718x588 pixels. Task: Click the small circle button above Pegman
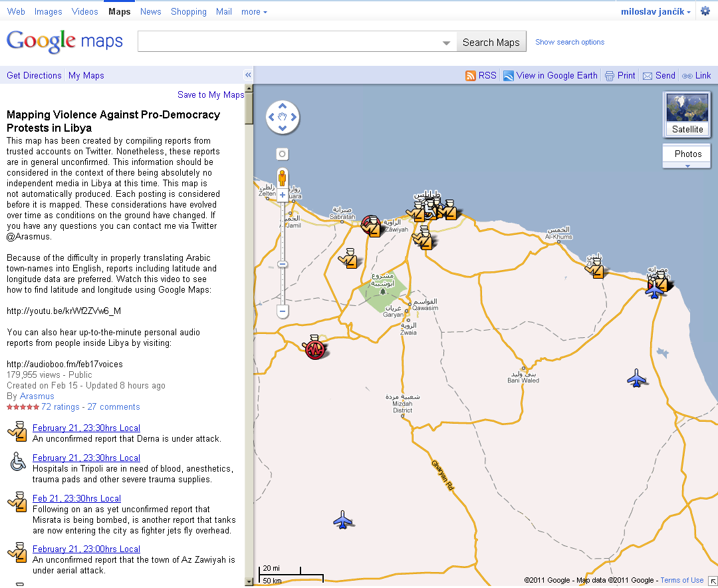click(x=283, y=154)
